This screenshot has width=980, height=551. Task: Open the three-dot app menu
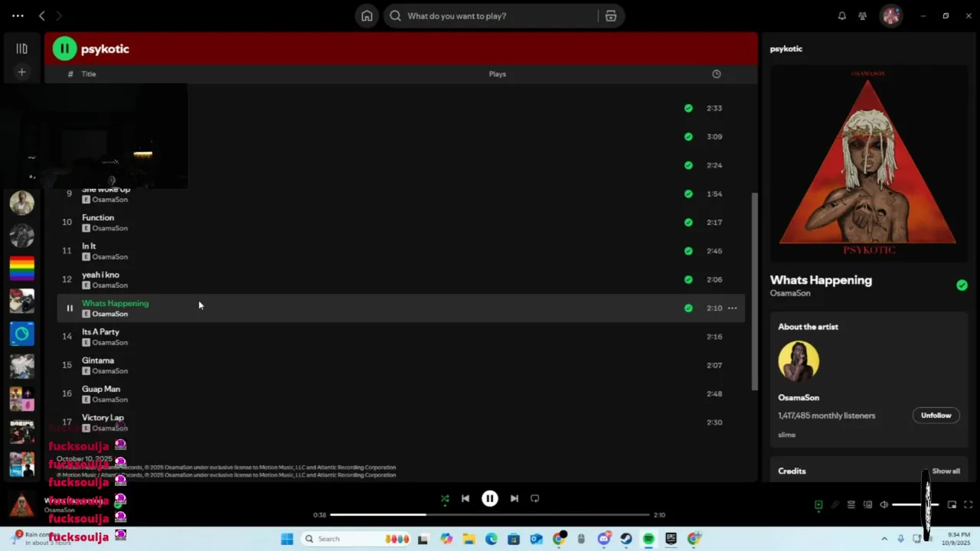click(x=18, y=16)
